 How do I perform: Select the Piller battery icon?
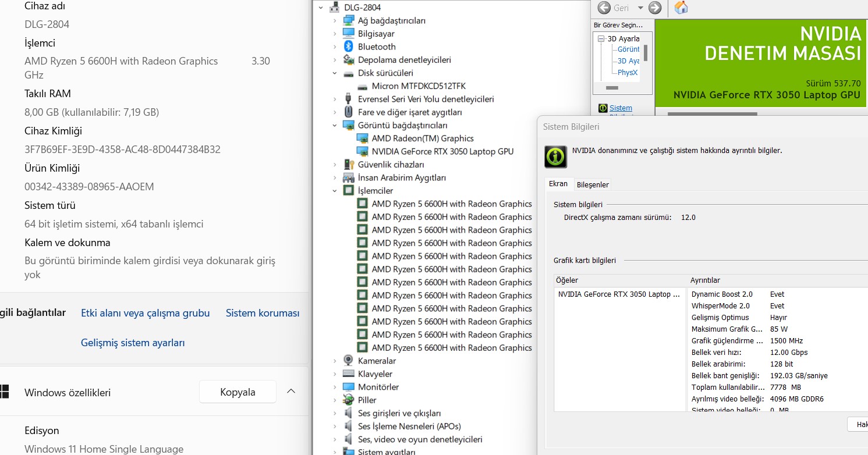tap(349, 400)
